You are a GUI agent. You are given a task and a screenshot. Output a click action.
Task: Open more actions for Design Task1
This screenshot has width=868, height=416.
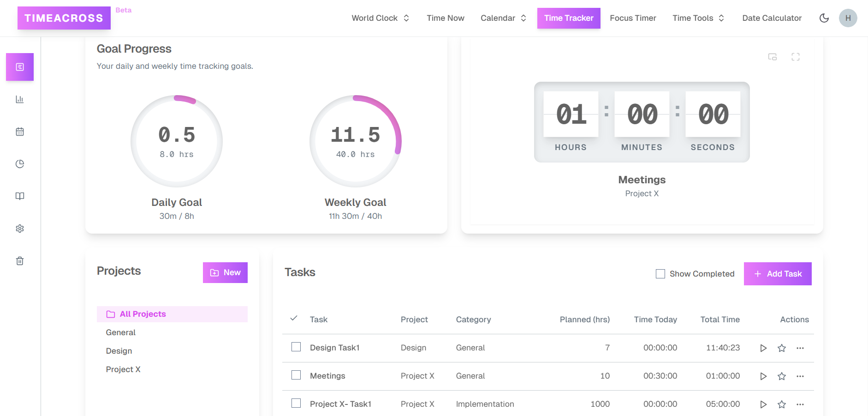(x=800, y=348)
